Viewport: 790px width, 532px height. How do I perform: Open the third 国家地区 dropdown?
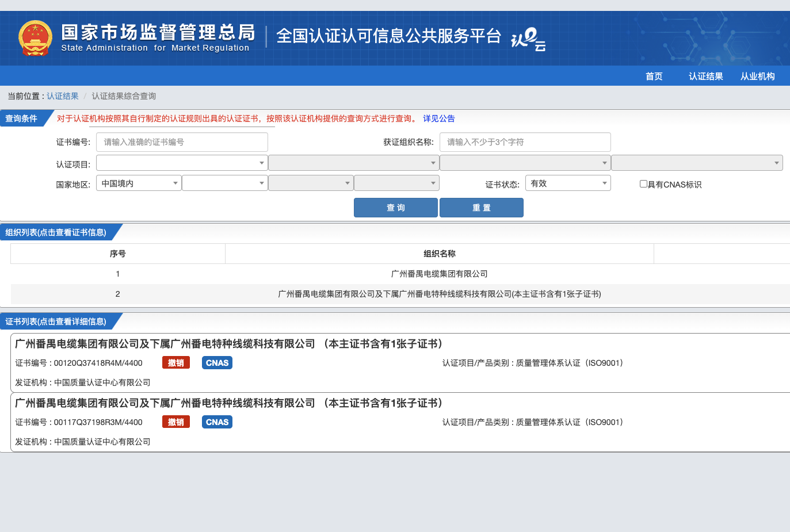pos(311,183)
